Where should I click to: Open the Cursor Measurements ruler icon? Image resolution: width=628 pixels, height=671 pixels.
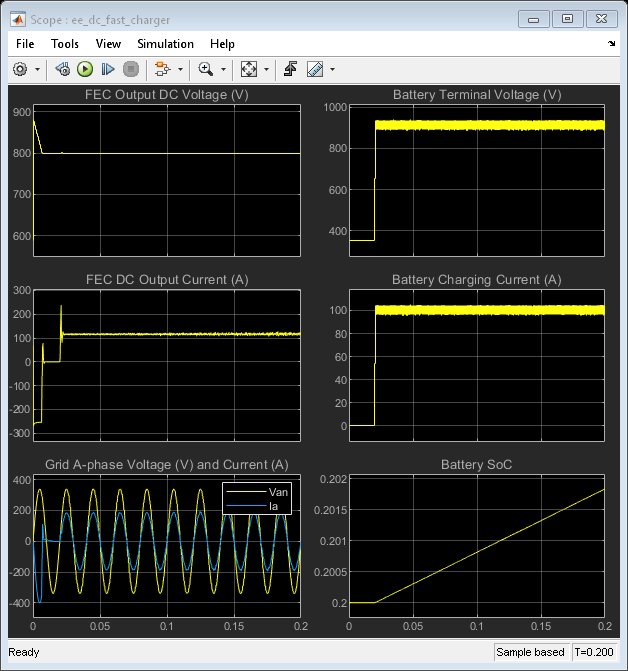(x=315, y=69)
